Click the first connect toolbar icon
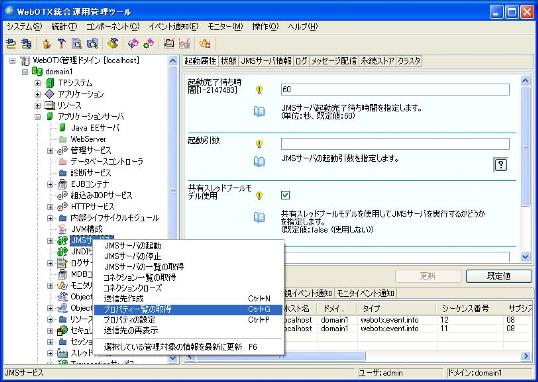Screen dimensions: 538x382 tap(11, 44)
